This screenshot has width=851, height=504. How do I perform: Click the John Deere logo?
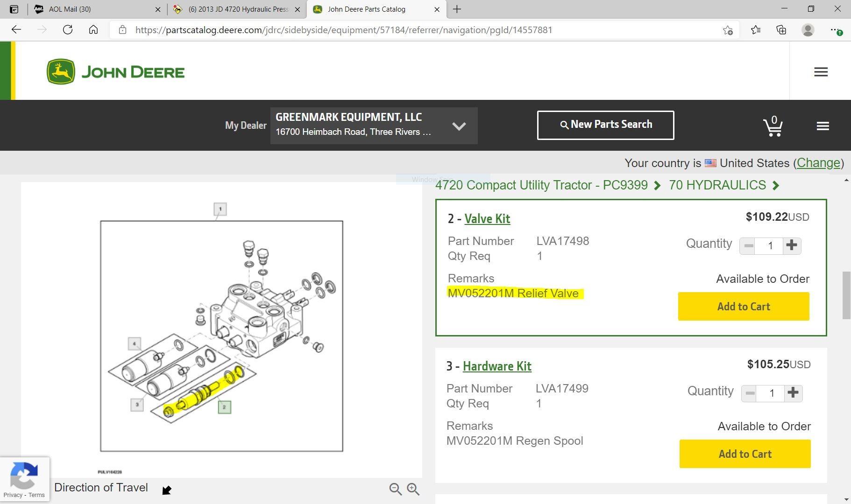point(115,71)
